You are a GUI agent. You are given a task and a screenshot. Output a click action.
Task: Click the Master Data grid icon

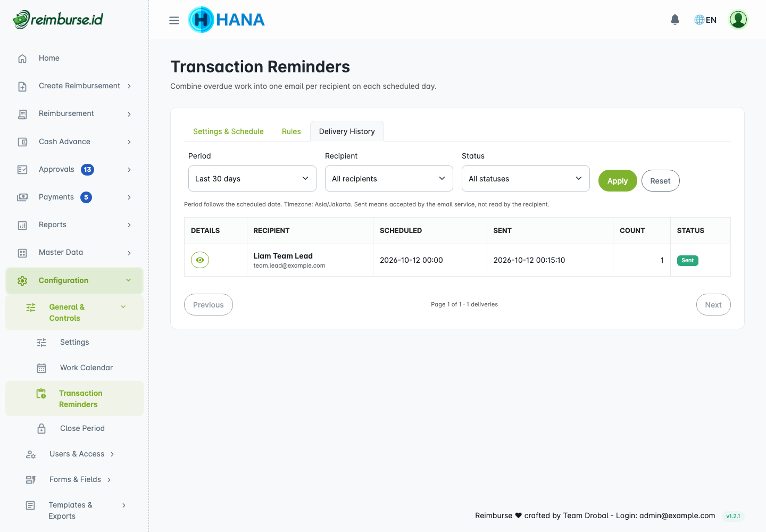click(x=22, y=253)
